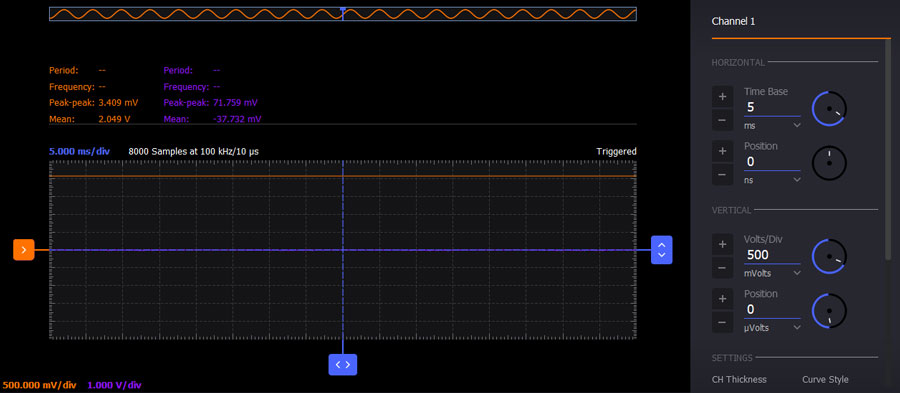This screenshot has width=900, height=393.
Task: Increase vertical Position with plus button
Action: 722,298
